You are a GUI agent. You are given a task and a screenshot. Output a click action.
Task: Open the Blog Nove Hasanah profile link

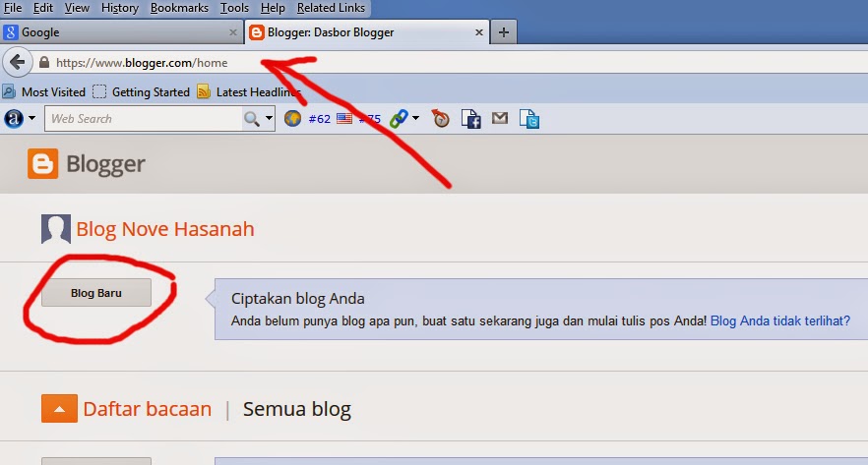point(165,229)
